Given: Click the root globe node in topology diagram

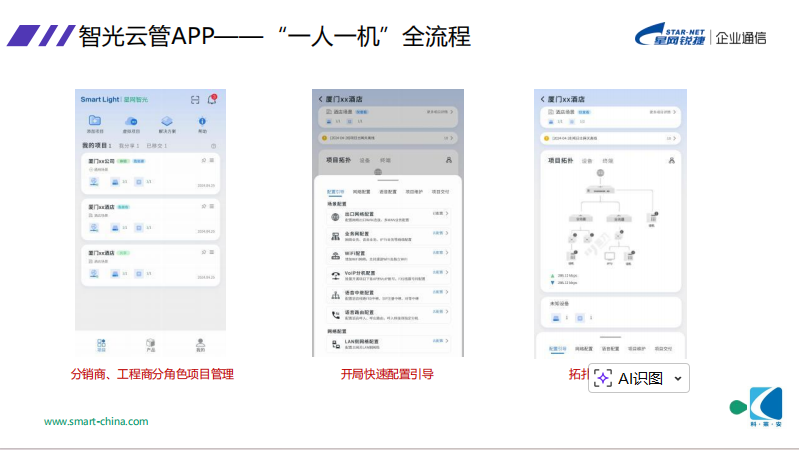Looking at the screenshot, I should 599,173.
